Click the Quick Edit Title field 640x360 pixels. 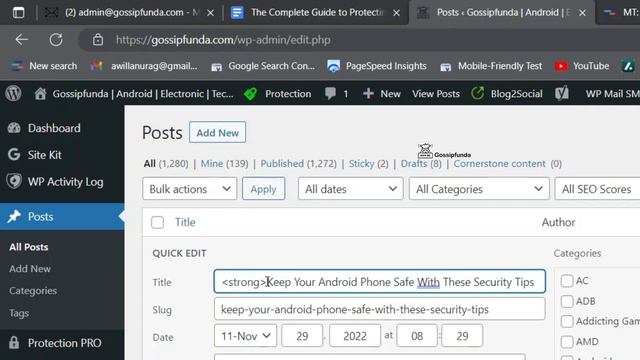point(380,281)
